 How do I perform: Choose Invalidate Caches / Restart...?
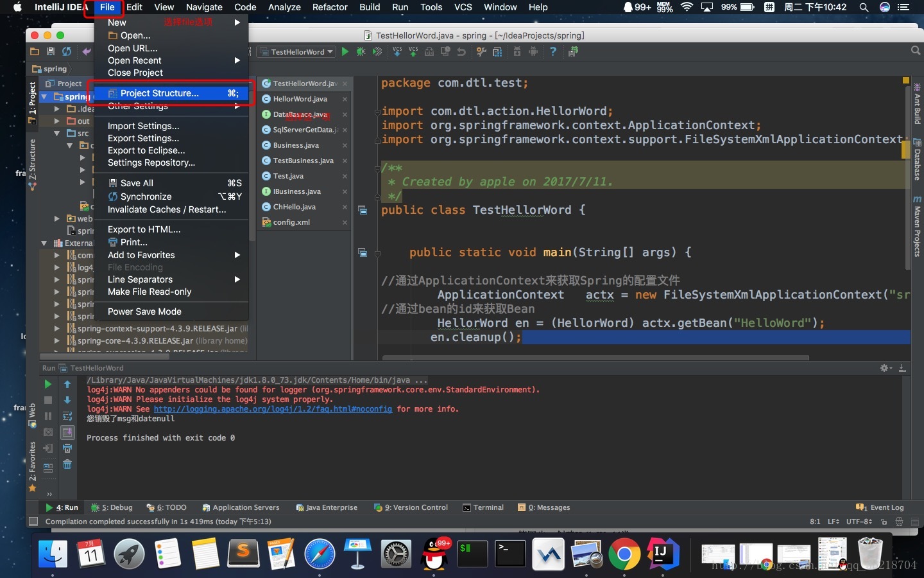point(167,209)
